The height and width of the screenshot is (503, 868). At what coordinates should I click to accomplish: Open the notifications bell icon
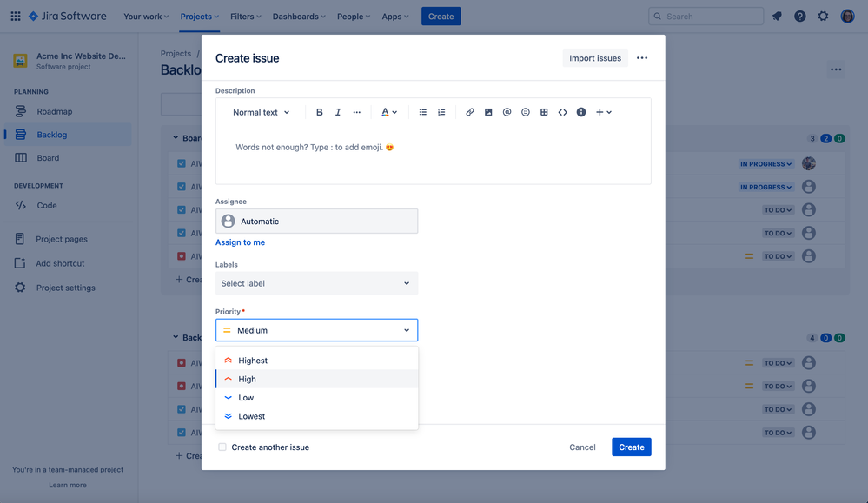(778, 16)
